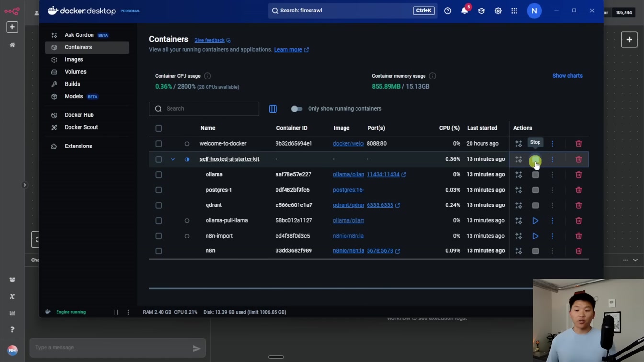Check the postgres-1 row checkbox
Screen dimensions: 644x362
pyautogui.click(x=159, y=190)
